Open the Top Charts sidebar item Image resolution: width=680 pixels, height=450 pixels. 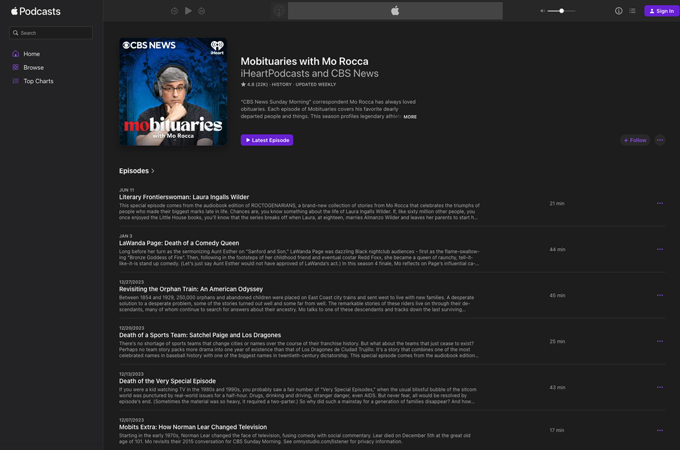pos(38,81)
